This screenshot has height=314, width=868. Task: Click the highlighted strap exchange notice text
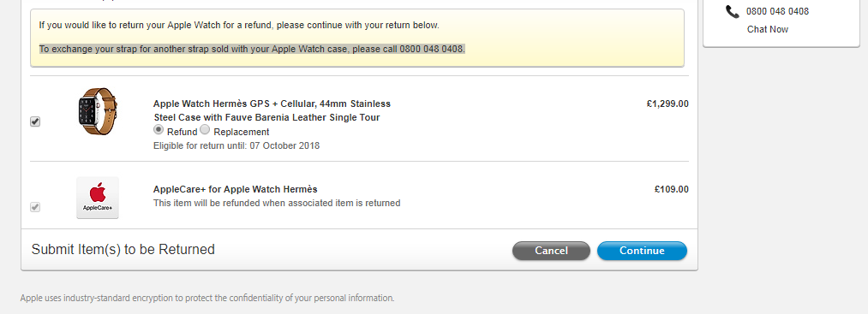click(x=253, y=50)
